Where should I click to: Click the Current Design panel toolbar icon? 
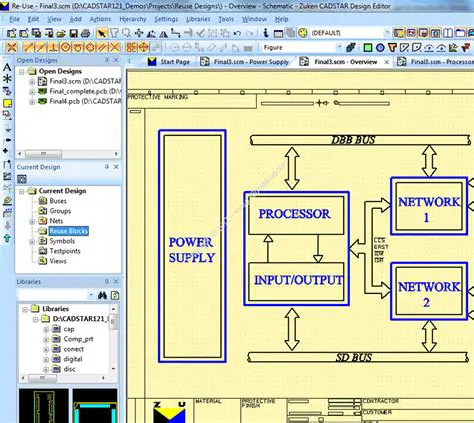pyautogui.click(x=22, y=179)
